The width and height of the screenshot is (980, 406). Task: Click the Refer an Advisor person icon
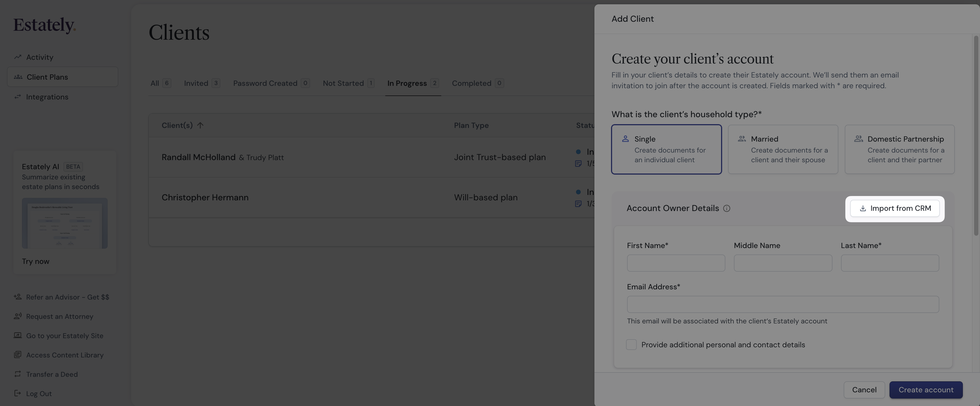click(17, 297)
